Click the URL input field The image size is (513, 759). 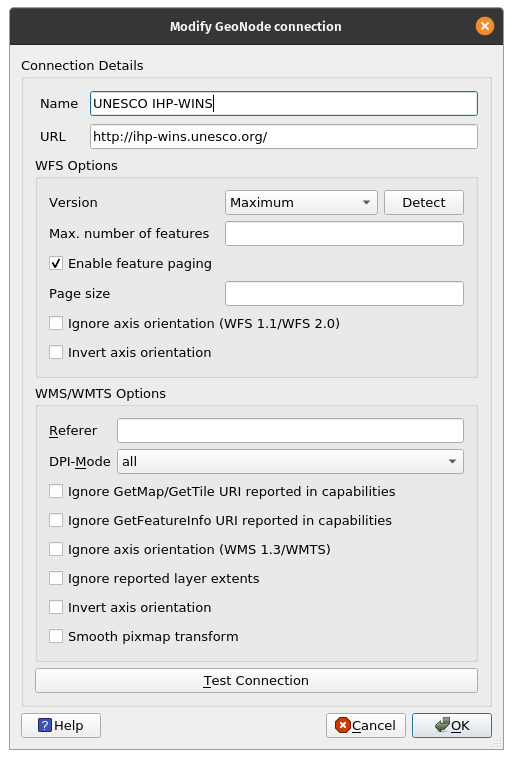click(x=284, y=137)
